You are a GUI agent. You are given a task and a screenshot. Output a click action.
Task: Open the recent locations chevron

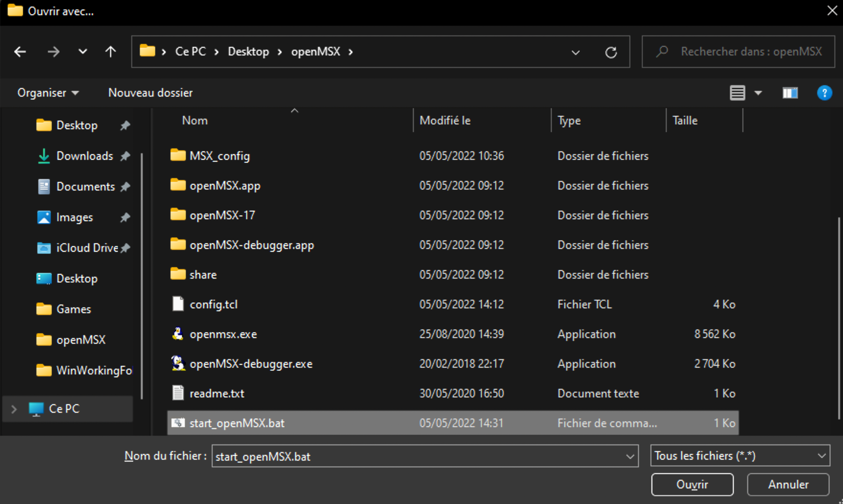(83, 52)
